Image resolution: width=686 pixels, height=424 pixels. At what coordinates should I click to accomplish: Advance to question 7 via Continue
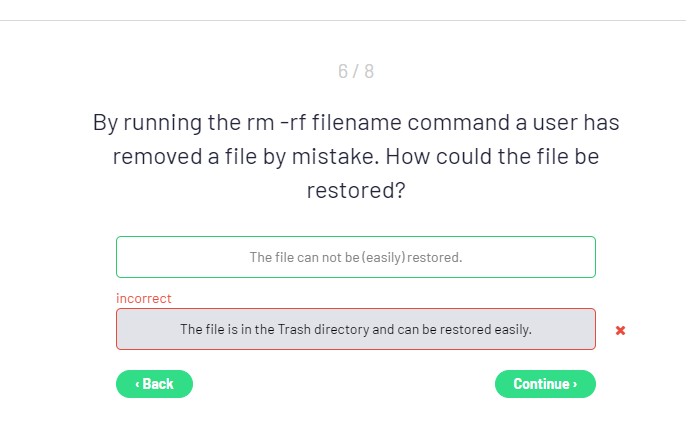coord(545,384)
